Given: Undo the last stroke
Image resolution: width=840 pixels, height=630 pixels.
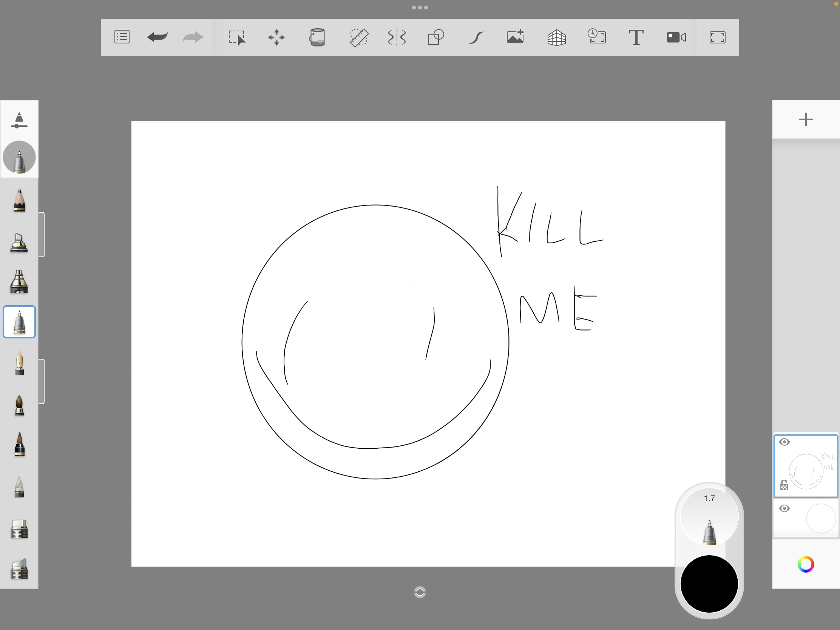Looking at the screenshot, I should point(157,37).
